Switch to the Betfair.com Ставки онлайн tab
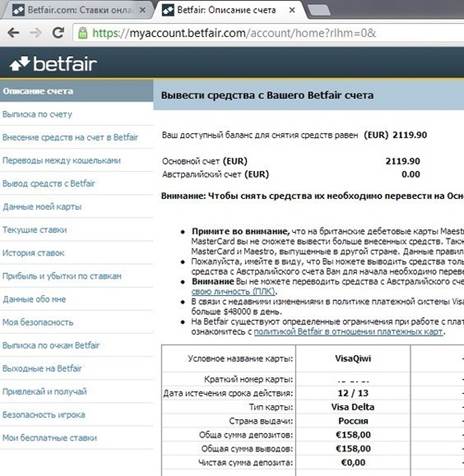This screenshot has width=464, height=476. pyautogui.click(x=77, y=10)
